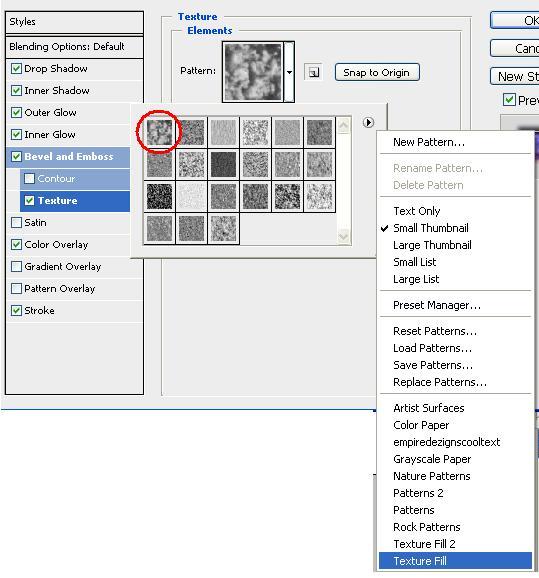This screenshot has width=539, height=578.
Task: Select Blending Options: Default
Action: (x=74, y=47)
